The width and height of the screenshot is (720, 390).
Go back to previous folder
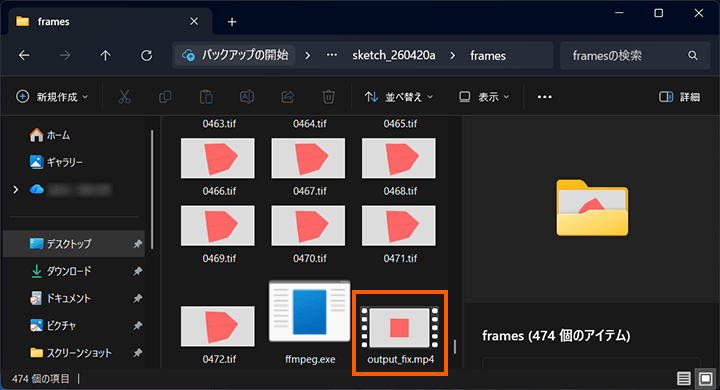point(24,56)
